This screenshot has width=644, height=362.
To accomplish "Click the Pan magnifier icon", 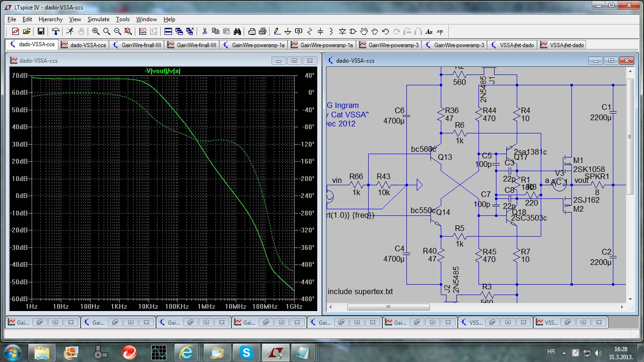I will (107, 32).
